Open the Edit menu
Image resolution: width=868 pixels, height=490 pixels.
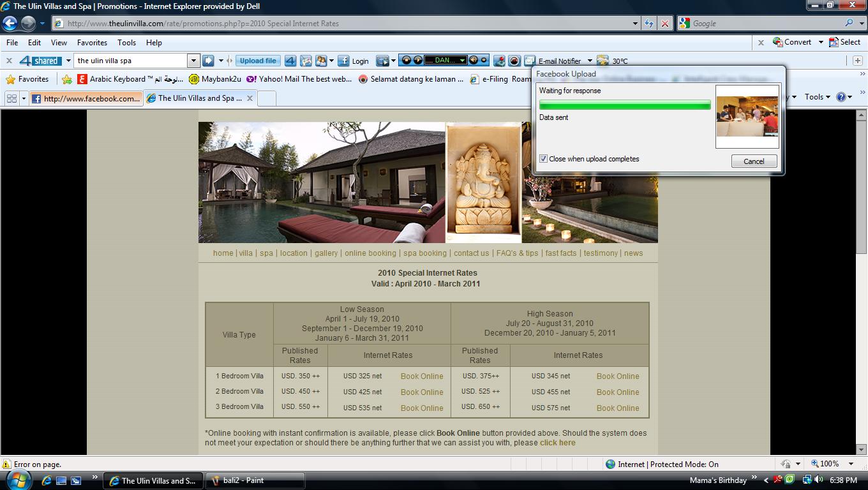[x=34, y=43]
